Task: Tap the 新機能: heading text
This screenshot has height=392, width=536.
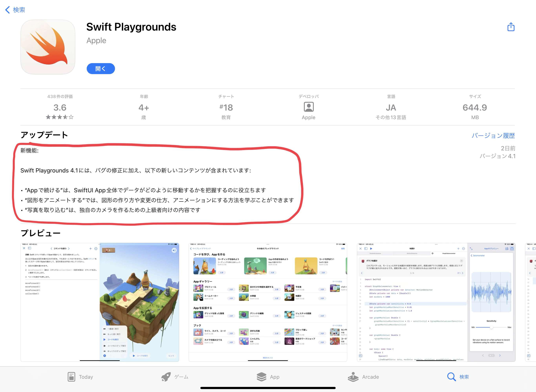Action: (x=29, y=151)
